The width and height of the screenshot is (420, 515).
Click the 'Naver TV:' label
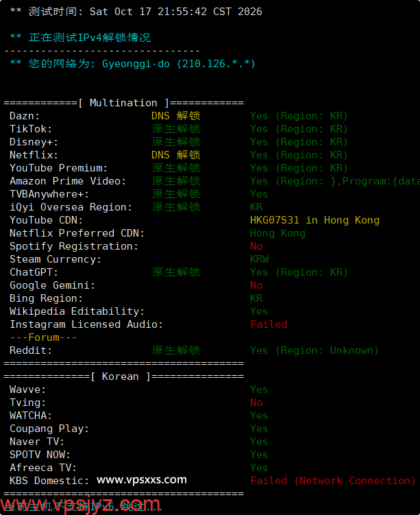pos(37,442)
